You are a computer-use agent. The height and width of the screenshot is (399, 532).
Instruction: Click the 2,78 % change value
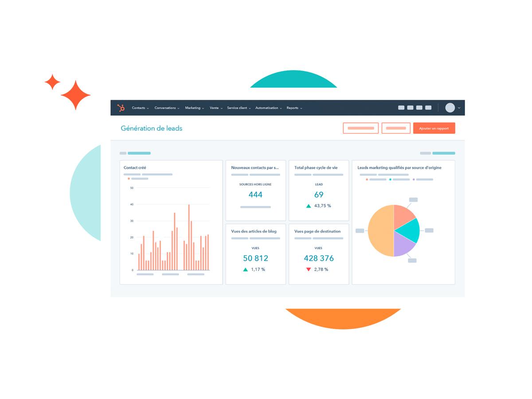(321, 269)
